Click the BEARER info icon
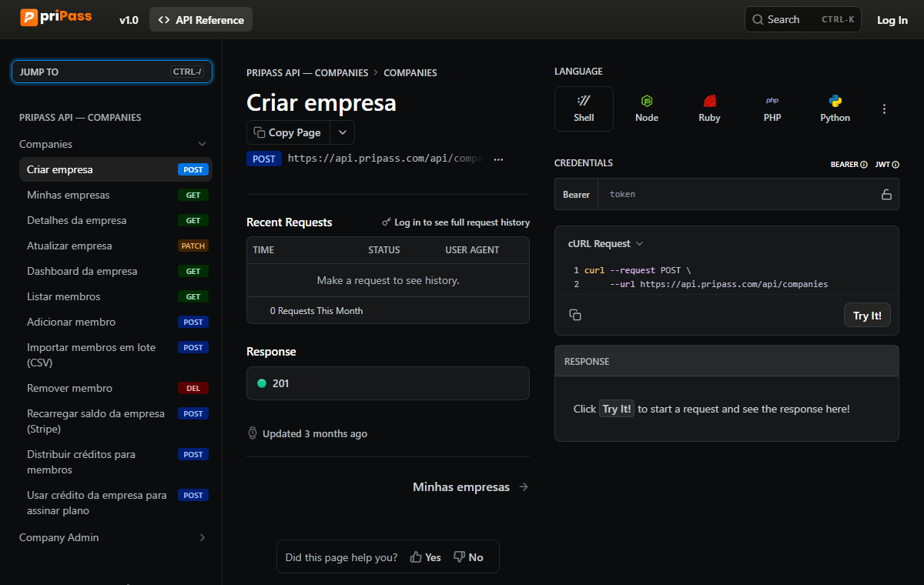This screenshot has height=585, width=924. point(864,165)
